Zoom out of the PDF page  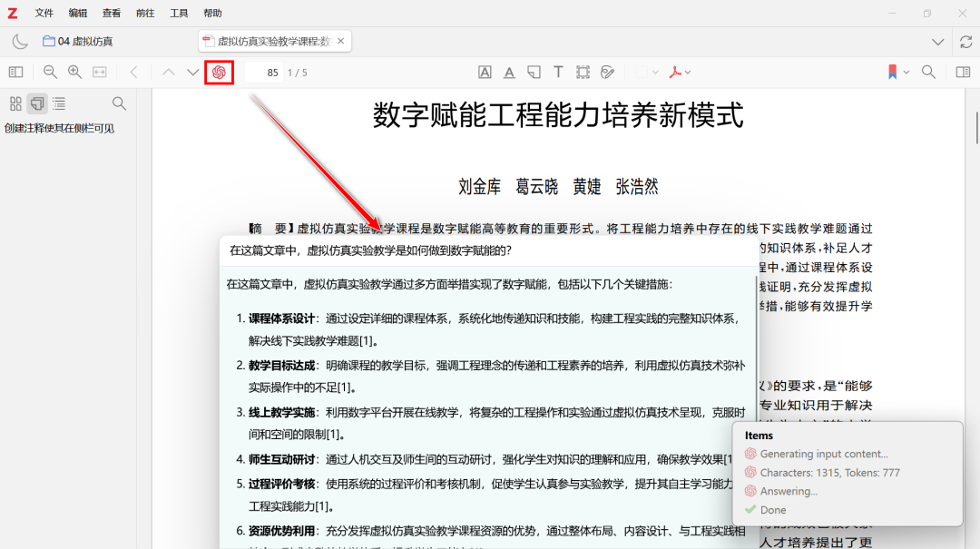click(x=51, y=73)
